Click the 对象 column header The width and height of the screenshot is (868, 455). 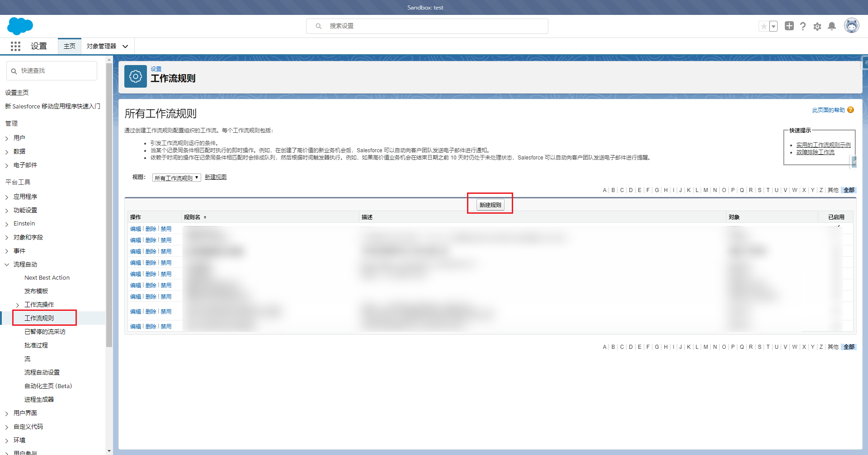(734, 217)
